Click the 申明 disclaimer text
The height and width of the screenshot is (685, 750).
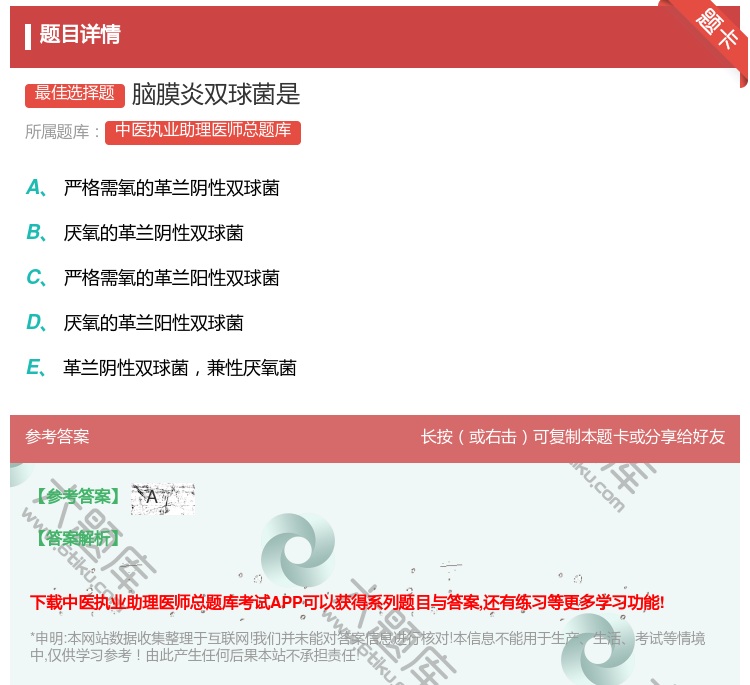[367, 646]
